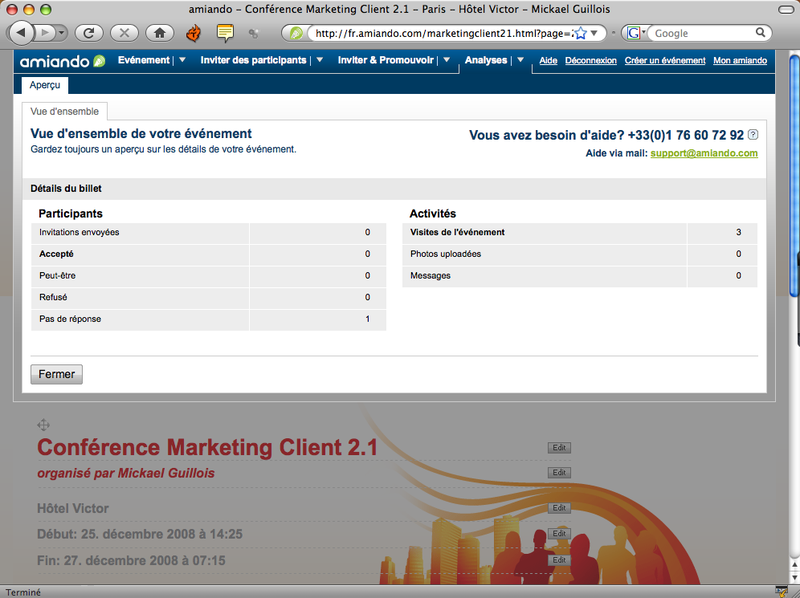Image resolution: width=800 pixels, height=598 pixels.
Task: Open the Google search engine selector
Action: (x=636, y=33)
